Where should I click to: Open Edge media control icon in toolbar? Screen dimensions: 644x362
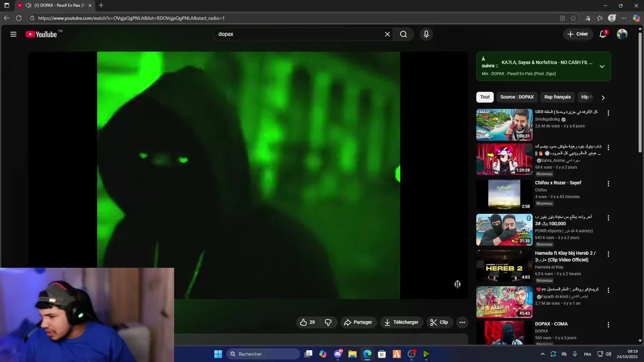coord(588,18)
